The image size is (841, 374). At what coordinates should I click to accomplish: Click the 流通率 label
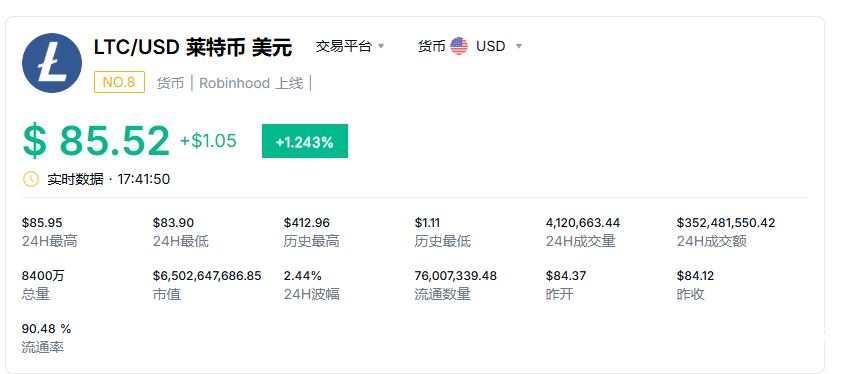pyautogui.click(x=43, y=347)
